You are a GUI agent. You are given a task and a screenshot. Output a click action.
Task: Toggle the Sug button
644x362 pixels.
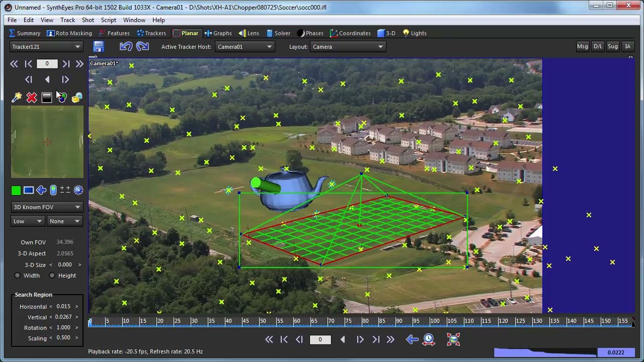613,46
